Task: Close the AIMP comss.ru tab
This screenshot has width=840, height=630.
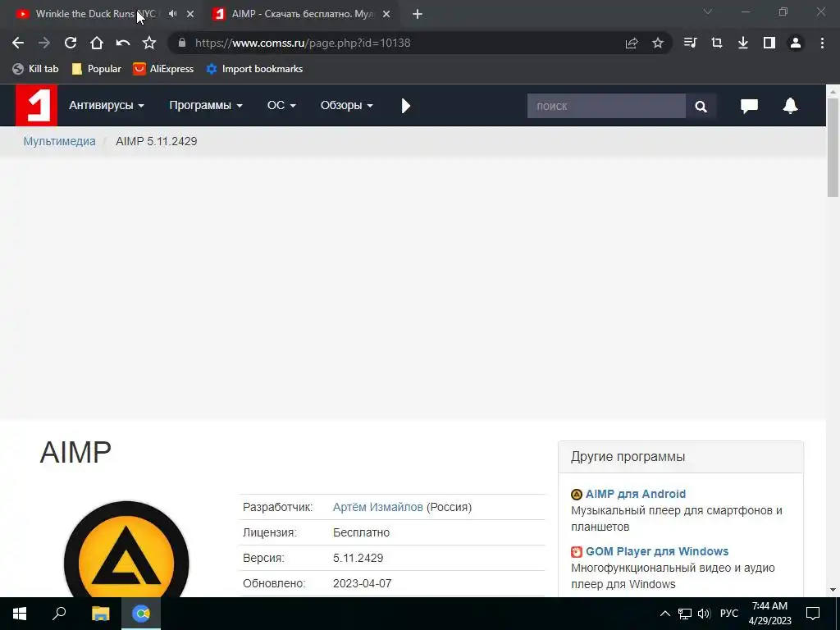Action: pyautogui.click(x=386, y=14)
